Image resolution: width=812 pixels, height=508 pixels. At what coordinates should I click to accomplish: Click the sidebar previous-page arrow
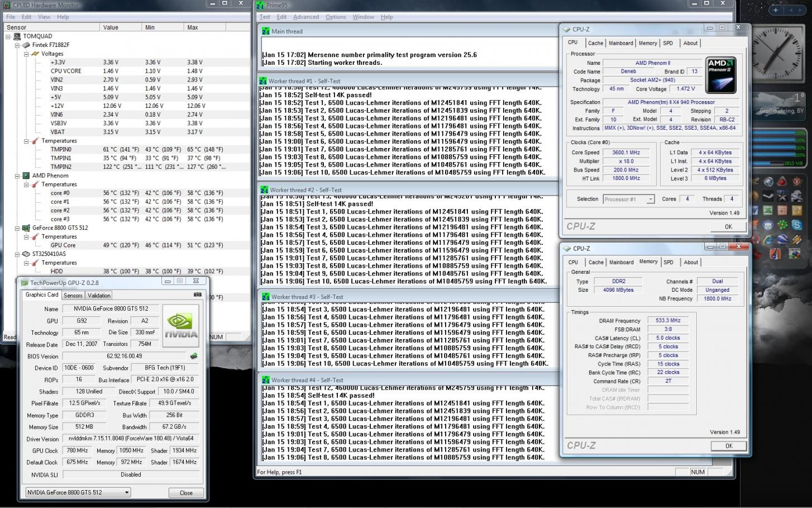pyautogui.click(x=790, y=10)
